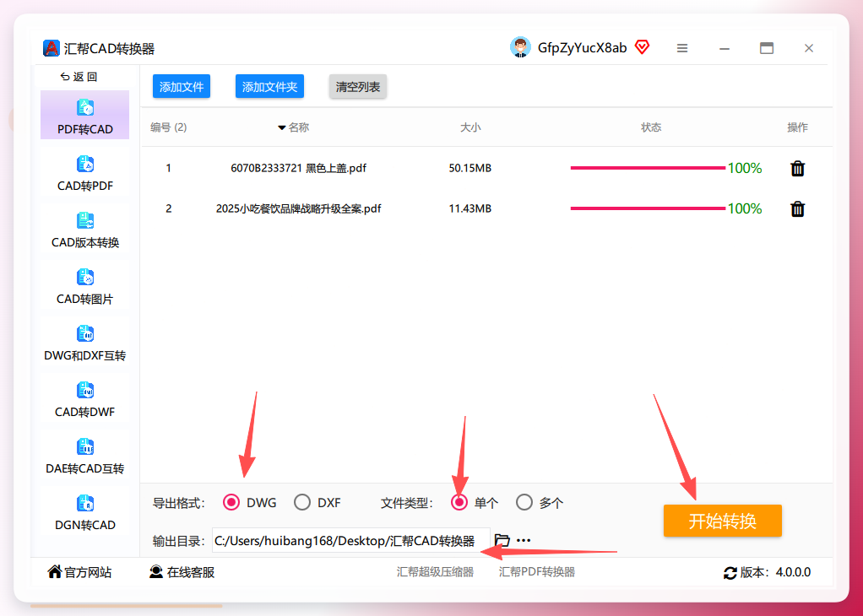
Task: Click the 编号 (2) column header
Action: pos(168,127)
